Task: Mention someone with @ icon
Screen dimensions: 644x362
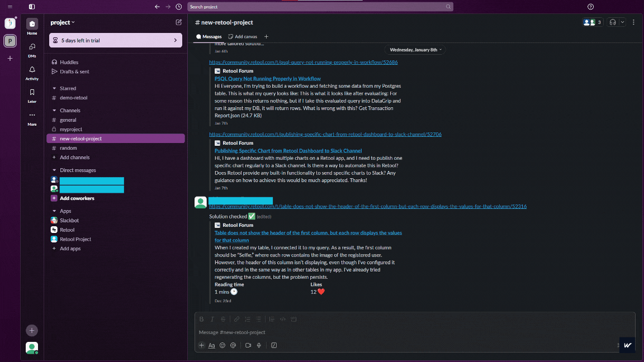Action: (x=233, y=345)
